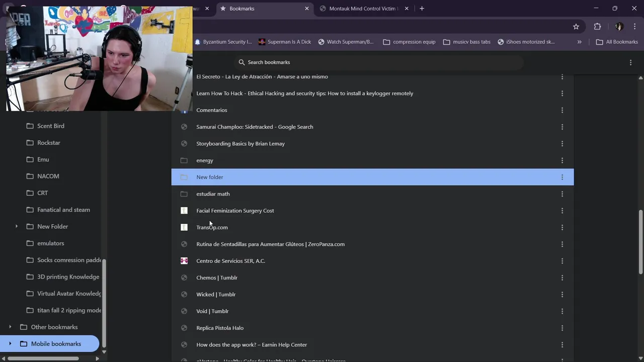
Task: Open more actions for Chemos Tumblr bookmark
Action: coord(562,278)
